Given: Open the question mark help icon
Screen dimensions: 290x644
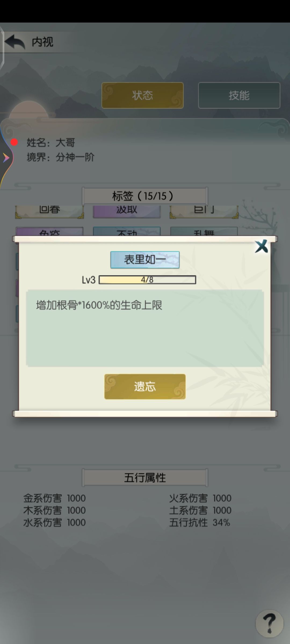Looking at the screenshot, I should (x=269, y=624).
